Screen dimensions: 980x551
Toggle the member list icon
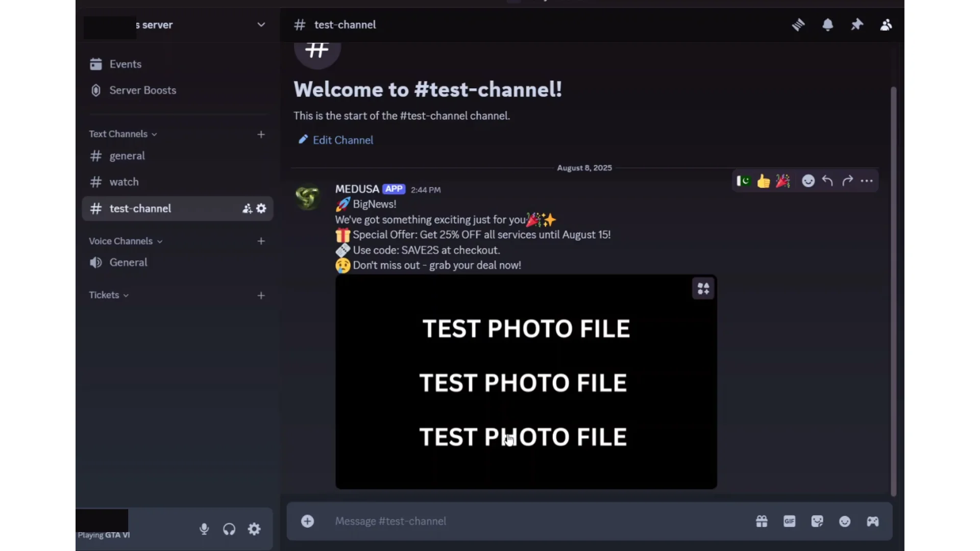[x=886, y=24]
